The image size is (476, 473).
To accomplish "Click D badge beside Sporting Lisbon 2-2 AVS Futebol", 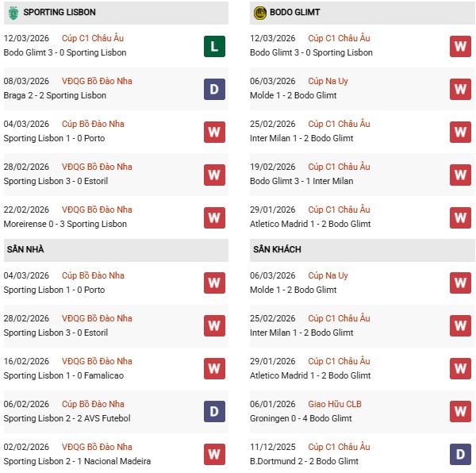I will (x=214, y=411).
